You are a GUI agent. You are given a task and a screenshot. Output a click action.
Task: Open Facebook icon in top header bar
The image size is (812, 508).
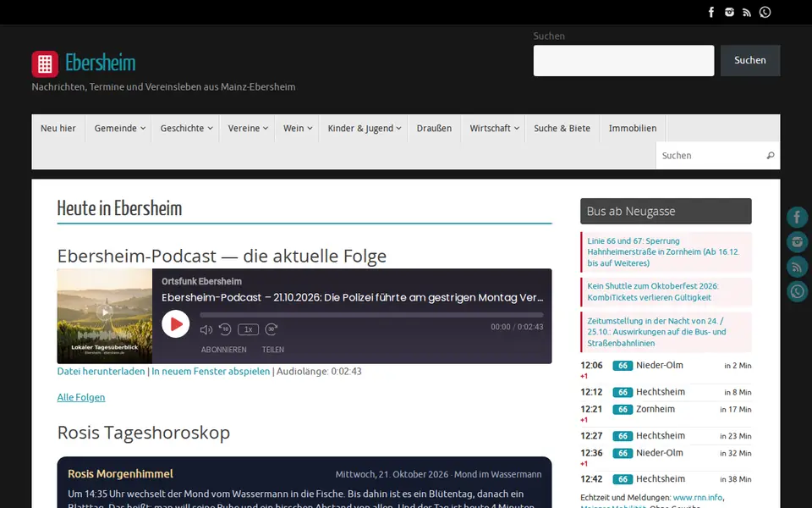tap(711, 12)
